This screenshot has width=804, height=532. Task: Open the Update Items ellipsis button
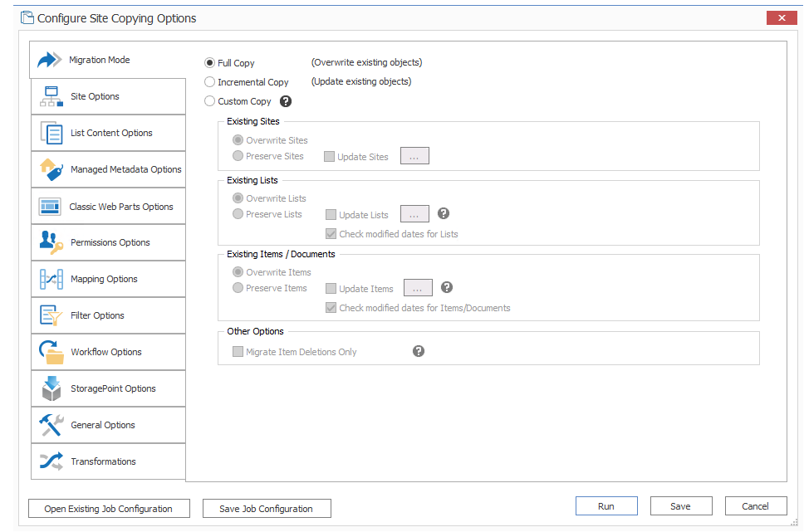[x=418, y=288]
